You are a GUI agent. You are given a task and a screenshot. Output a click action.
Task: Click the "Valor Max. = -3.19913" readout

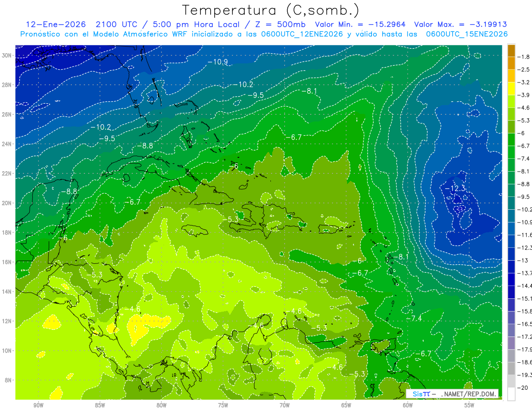pos(461,24)
